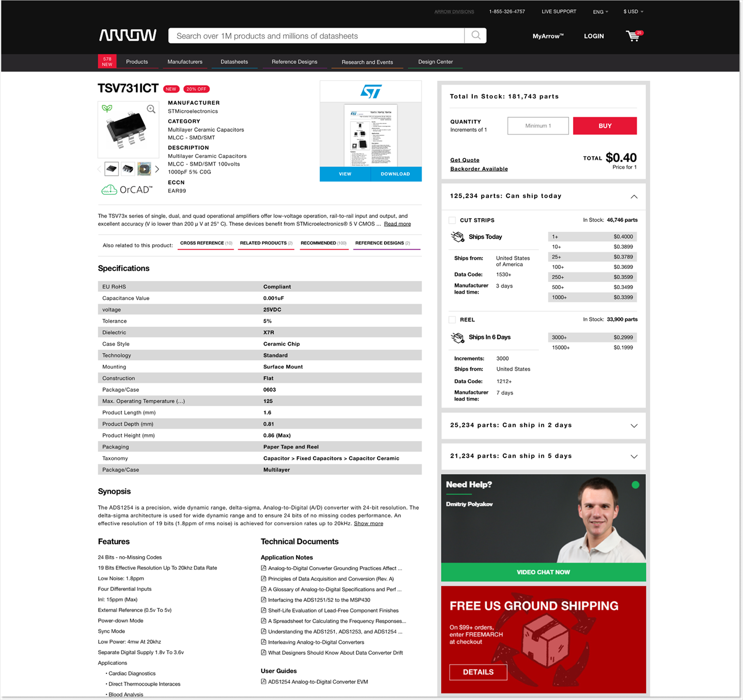743x700 pixels.
Task: Click the search magnifier icon
Action: pos(476,35)
